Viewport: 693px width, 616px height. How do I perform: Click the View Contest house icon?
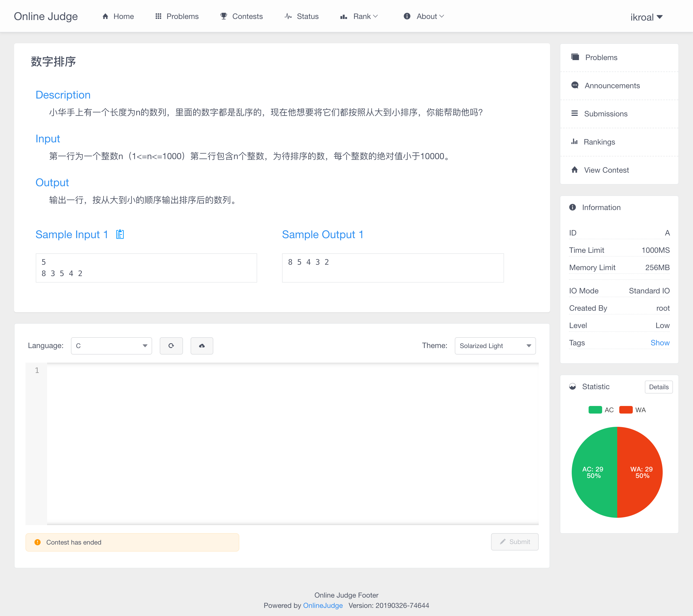pyautogui.click(x=575, y=169)
